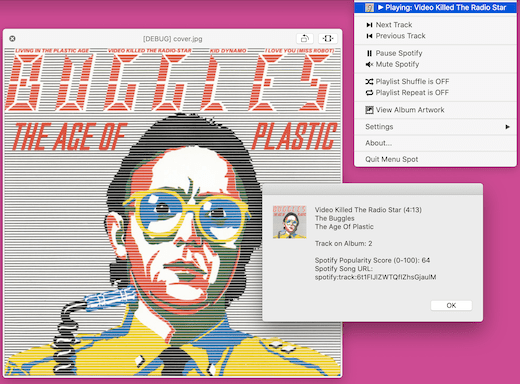Skip to Next Track
This screenshot has width=520, height=384.
coord(435,25)
